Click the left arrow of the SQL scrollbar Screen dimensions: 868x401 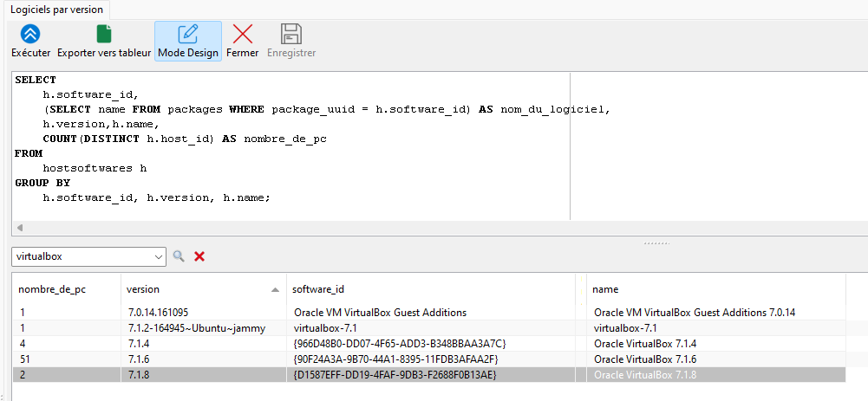pos(20,227)
